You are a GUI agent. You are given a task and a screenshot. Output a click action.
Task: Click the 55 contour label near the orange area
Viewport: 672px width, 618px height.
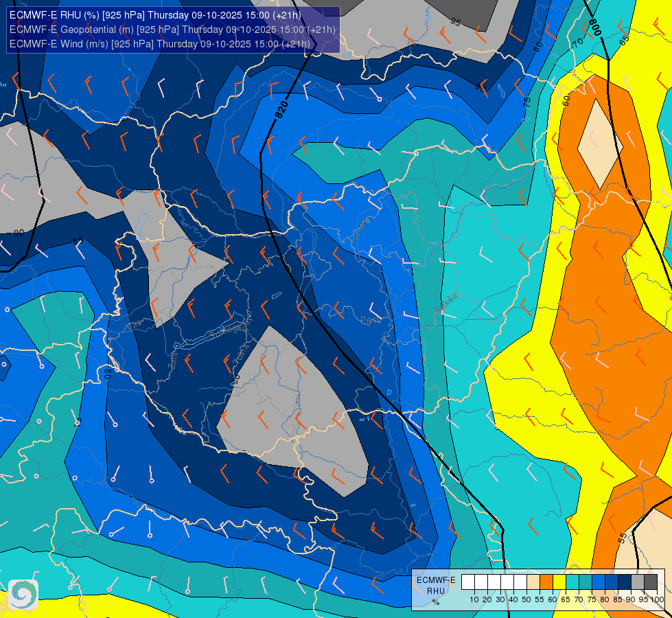pos(623,538)
